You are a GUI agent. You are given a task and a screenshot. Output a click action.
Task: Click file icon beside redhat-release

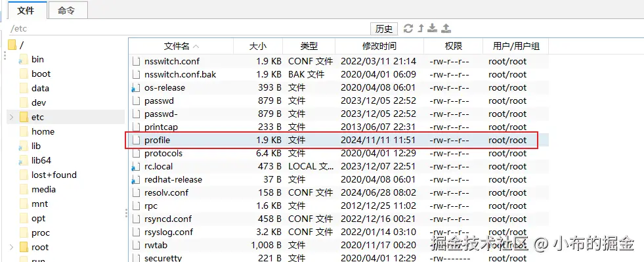(x=136, y=179)
